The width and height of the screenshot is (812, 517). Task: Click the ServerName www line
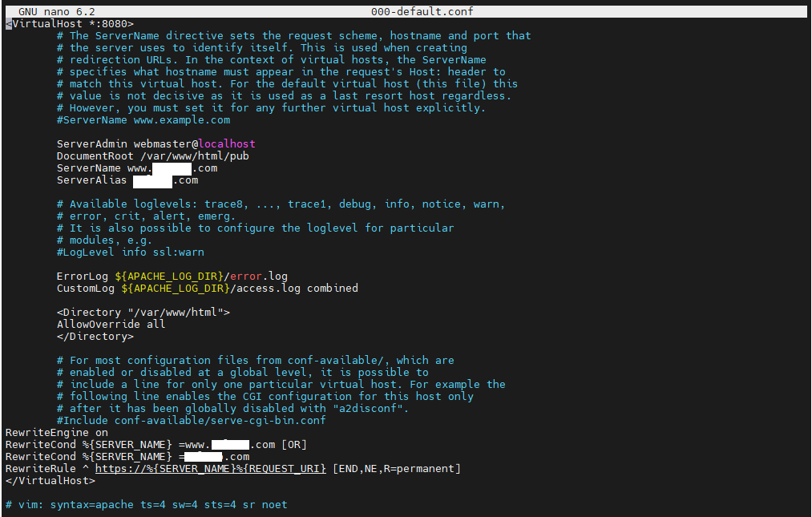point(137,168)
